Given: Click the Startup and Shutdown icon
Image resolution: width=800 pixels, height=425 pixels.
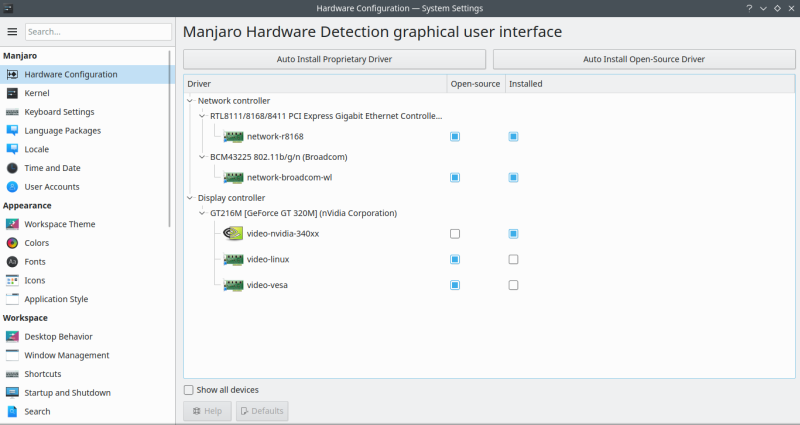Looking at the screenshot, I should click(x=12, y=393).
